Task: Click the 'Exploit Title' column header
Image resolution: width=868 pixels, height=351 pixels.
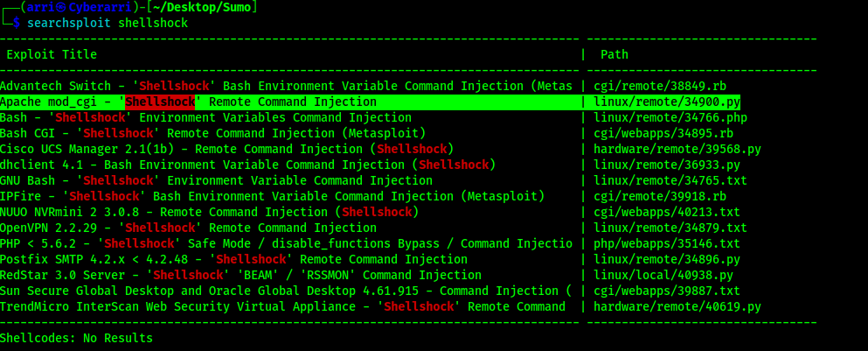Action: [52, 54]
